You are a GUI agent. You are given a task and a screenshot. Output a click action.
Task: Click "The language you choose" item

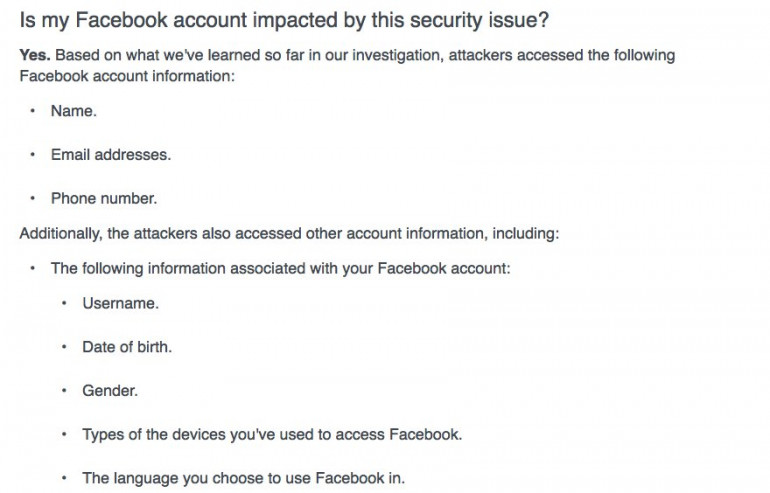click(243, 478)
